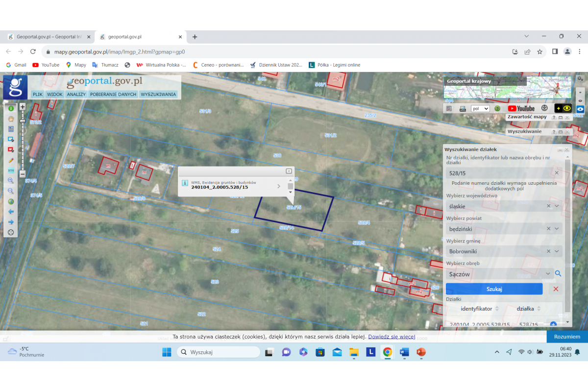The image size is (588, 392).
Task: Open the ANALIZY menu
Action: click(x=76, y=94)
